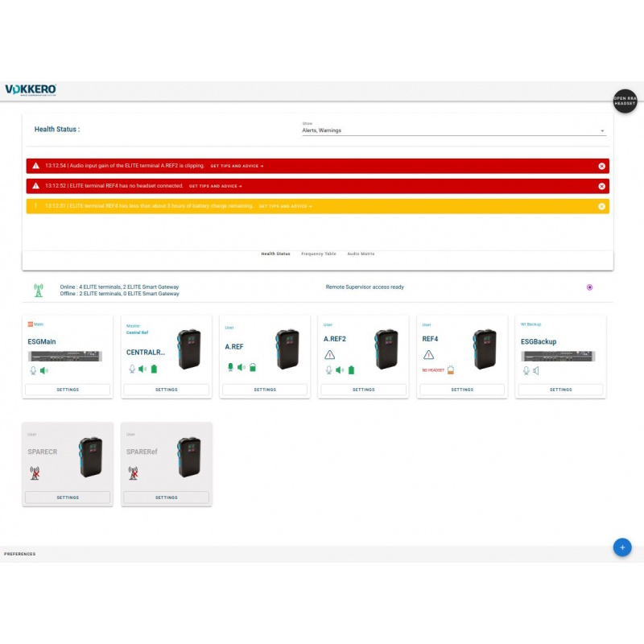
Task: Open settings for CENTRALR terminal
Action: pos(167,390)
